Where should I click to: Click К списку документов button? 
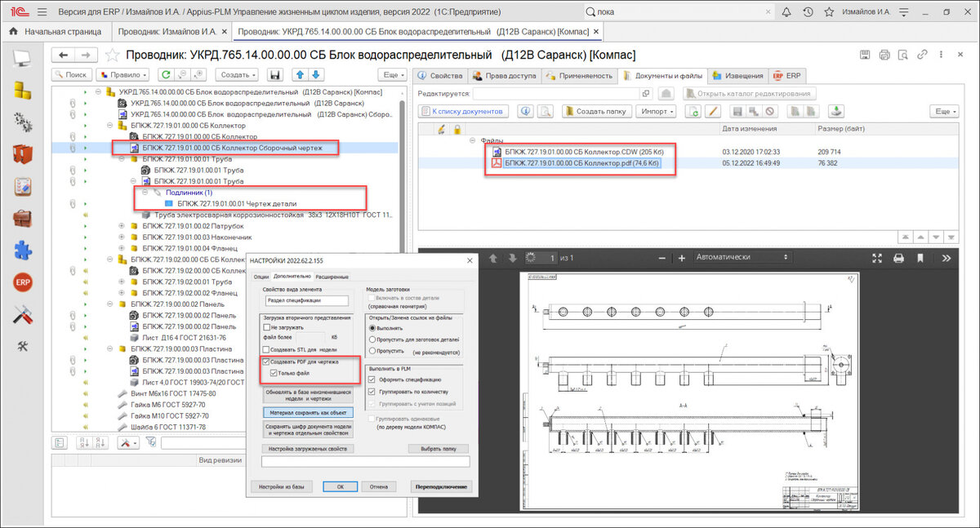(x=465, y=111)
